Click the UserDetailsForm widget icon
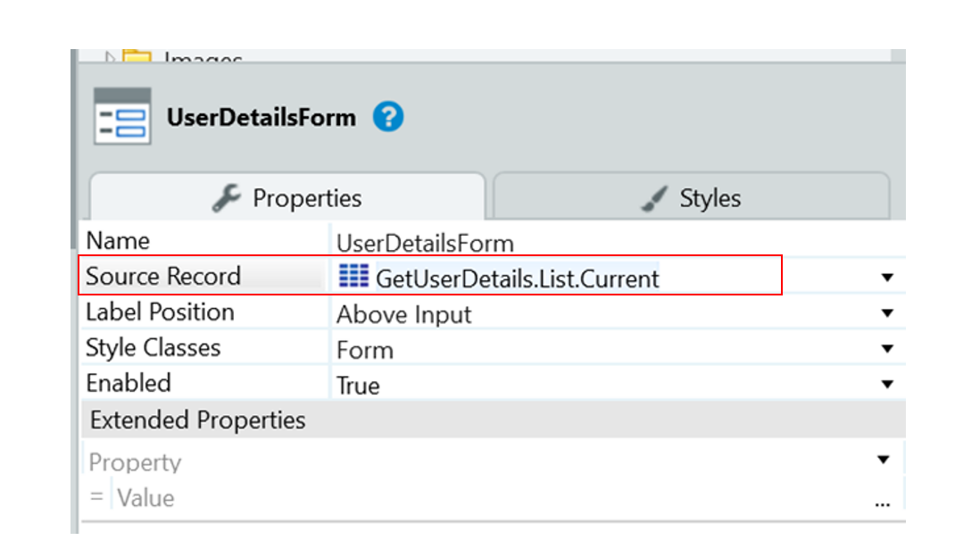 tap(121, 116)
